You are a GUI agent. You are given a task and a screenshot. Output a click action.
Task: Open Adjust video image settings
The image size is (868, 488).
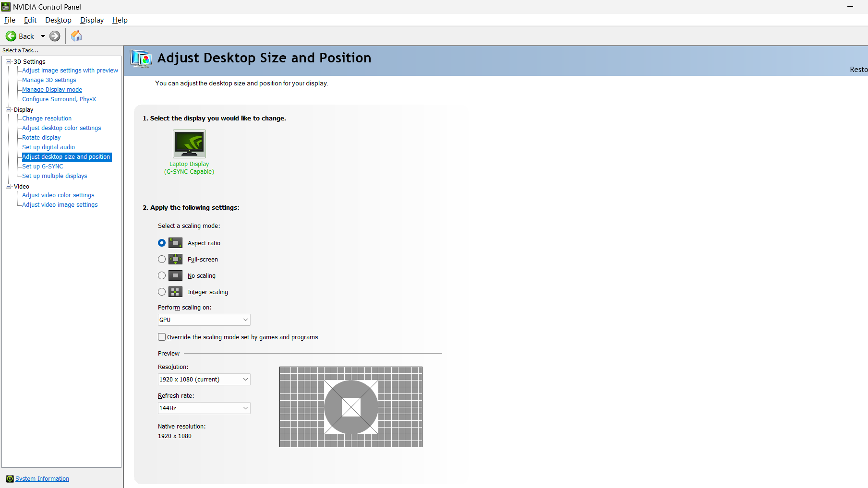pos(60,205)
